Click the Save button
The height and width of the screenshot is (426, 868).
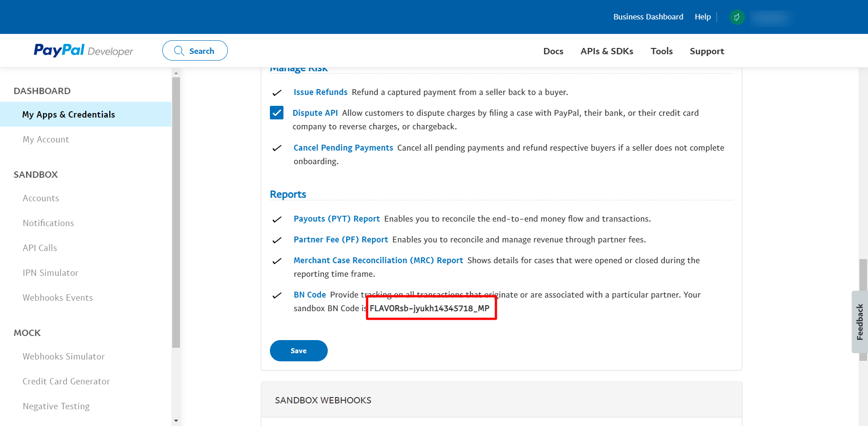pos(298,350)
